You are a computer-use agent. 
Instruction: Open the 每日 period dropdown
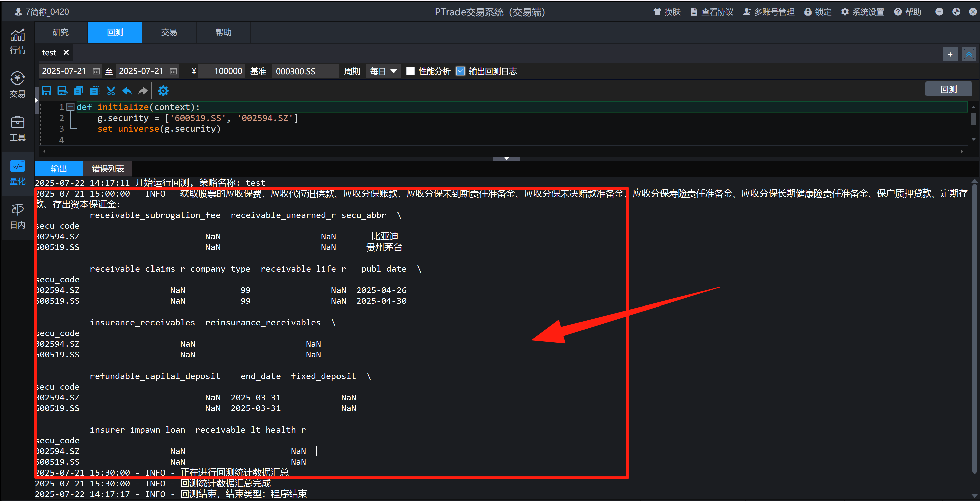click(x=382, y=71)
